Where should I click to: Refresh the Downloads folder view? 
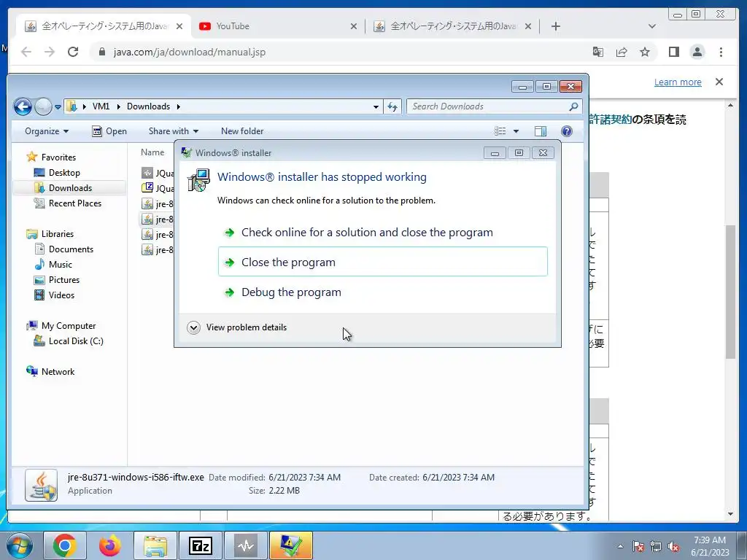tap(392, 106)
